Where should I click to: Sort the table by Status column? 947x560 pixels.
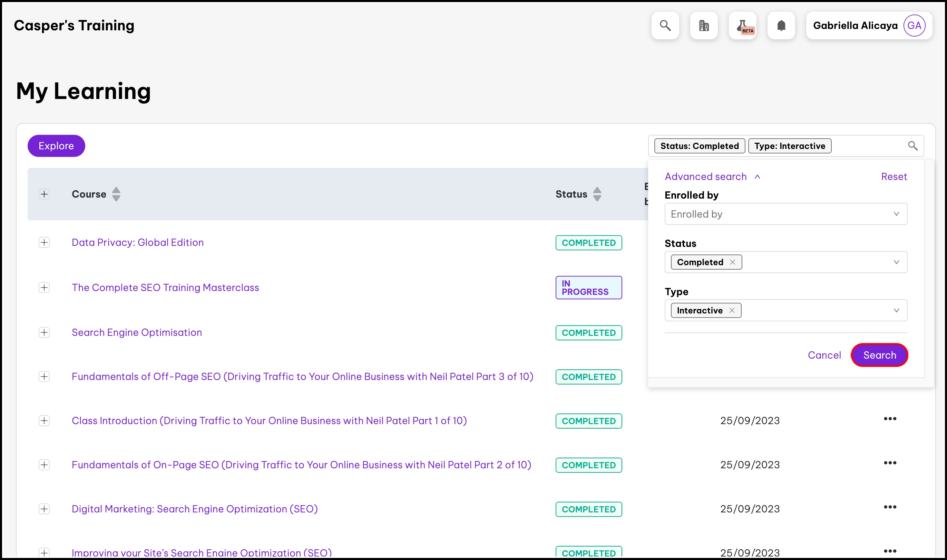597,194
